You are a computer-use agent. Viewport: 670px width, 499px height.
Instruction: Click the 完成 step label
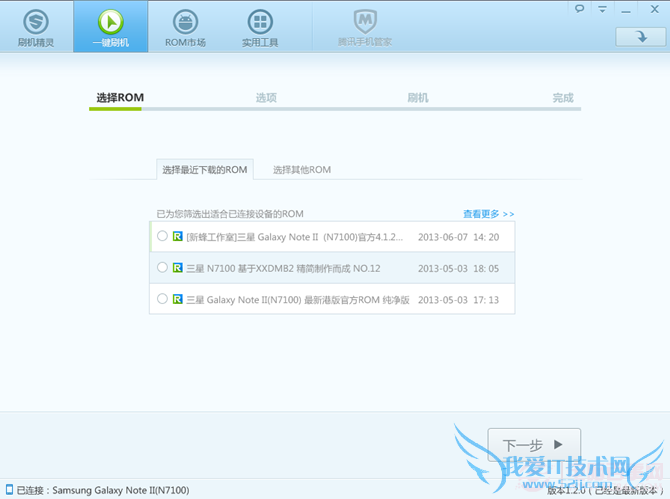pos(563,98)
